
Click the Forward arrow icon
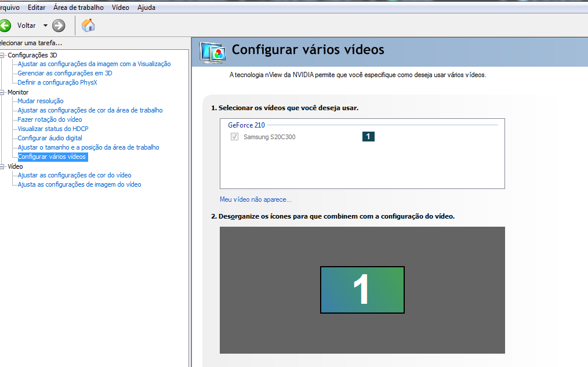point(59,26)
